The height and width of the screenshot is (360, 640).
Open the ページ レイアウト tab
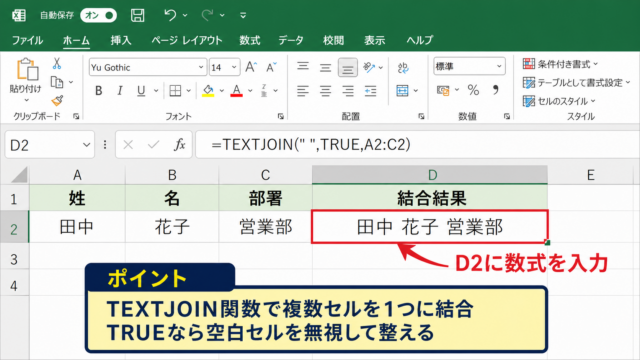(187, 40)
